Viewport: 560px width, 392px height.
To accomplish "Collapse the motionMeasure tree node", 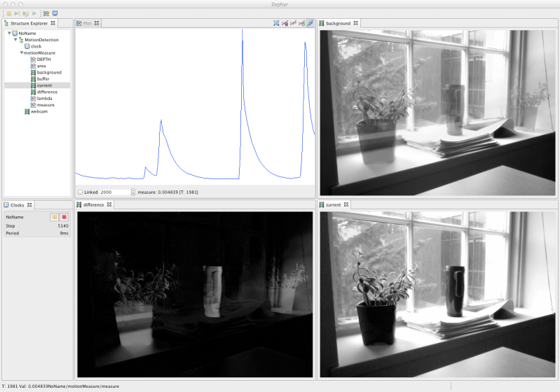I will tap(22, 52).
